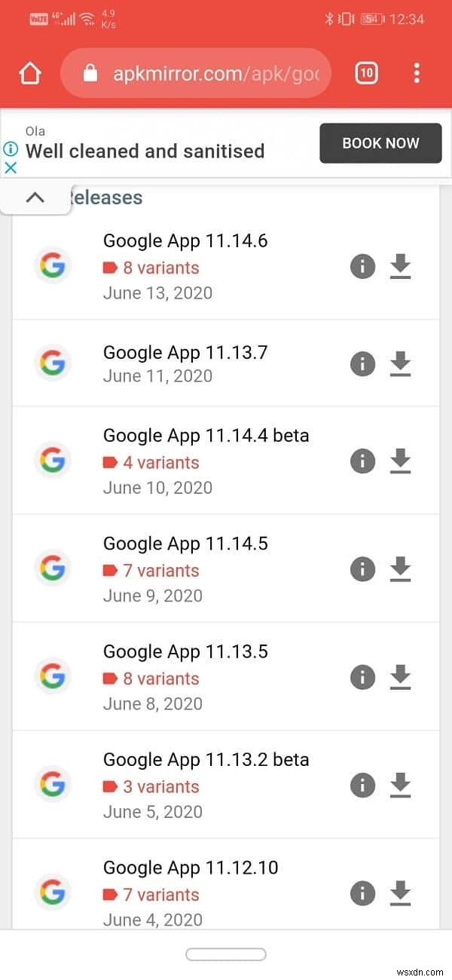Viewport: 452px width, 980px height.
Task: View info for Google App 11.14.5
Action: 362,569
